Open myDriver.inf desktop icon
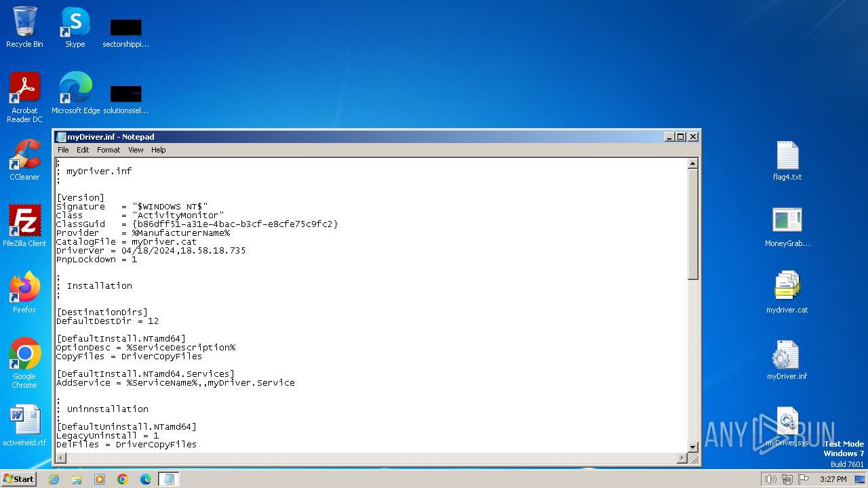Screen dimensions: 868x488 [x=787, y=359]
